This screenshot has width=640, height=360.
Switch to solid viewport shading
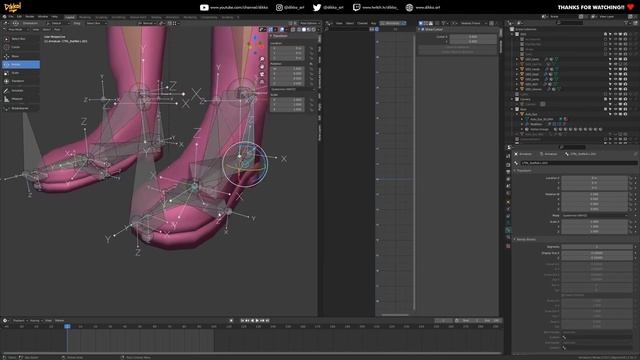click(304, 29)
